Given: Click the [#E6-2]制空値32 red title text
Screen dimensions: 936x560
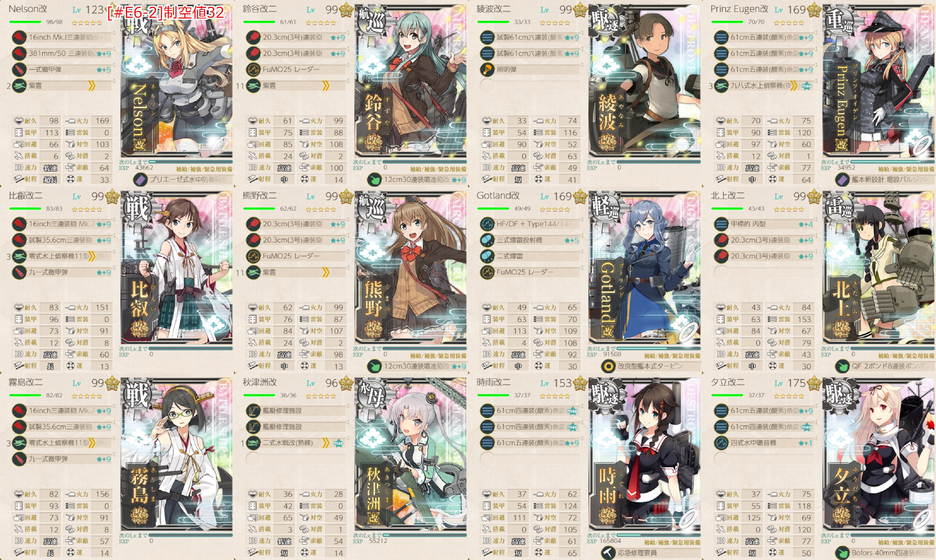Looking at the screenshot, I should (166, 12).
